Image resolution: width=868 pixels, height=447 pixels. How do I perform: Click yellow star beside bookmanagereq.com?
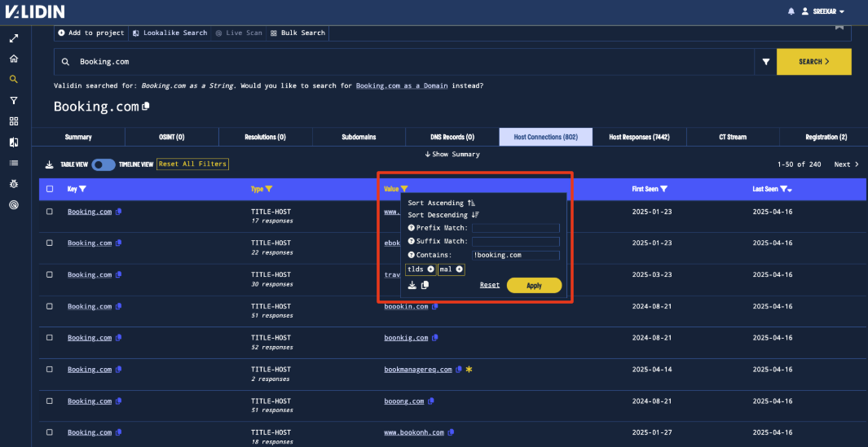pyautogui.click(x=469, y=369)
